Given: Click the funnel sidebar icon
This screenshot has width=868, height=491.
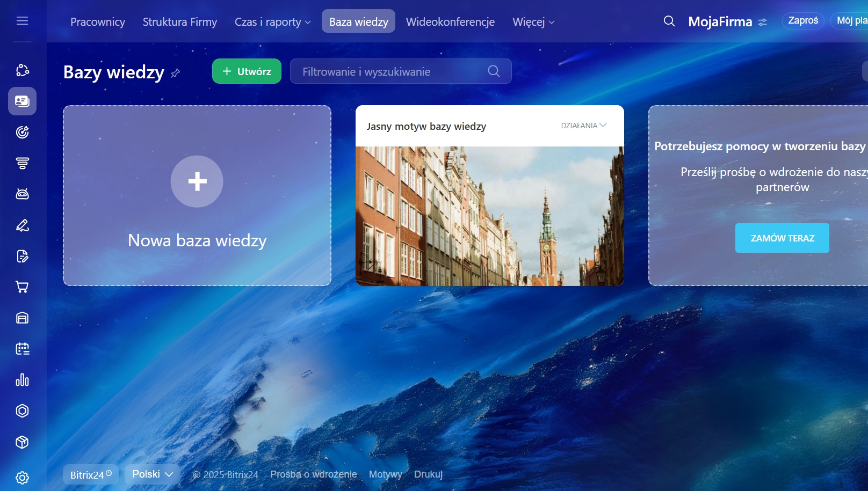Looking at the screenshot, I should 22,163.
